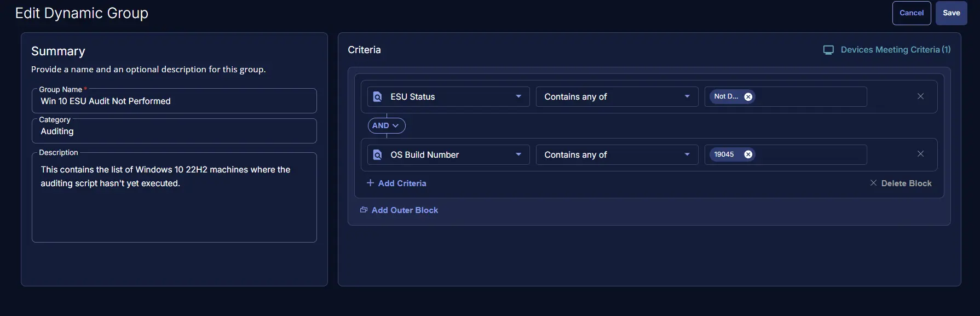Viewport: 980px width, 316px height.
Task: Click the OS Build Number field search icon
Action: tap(377, 155)
